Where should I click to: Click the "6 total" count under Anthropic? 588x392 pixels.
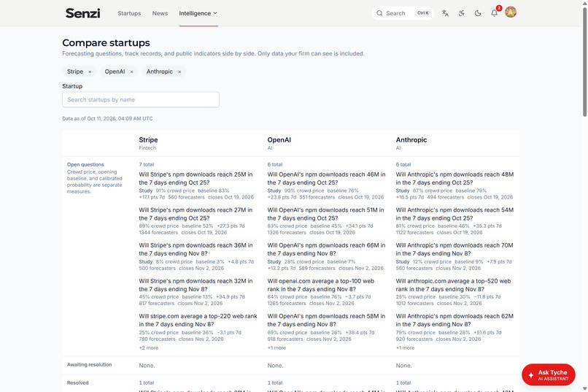(403, 164)
